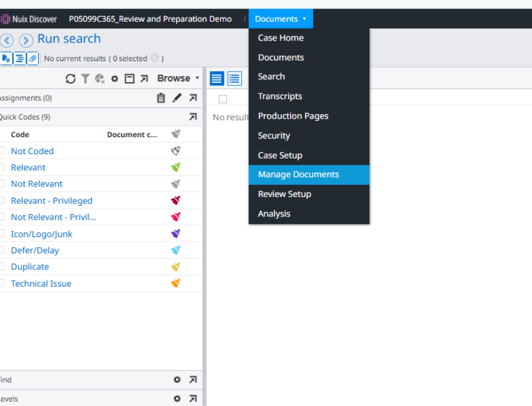Click the Nuix Discover logo
The image size is (532, 406).
pyautogui.click(x=29, y=19)
